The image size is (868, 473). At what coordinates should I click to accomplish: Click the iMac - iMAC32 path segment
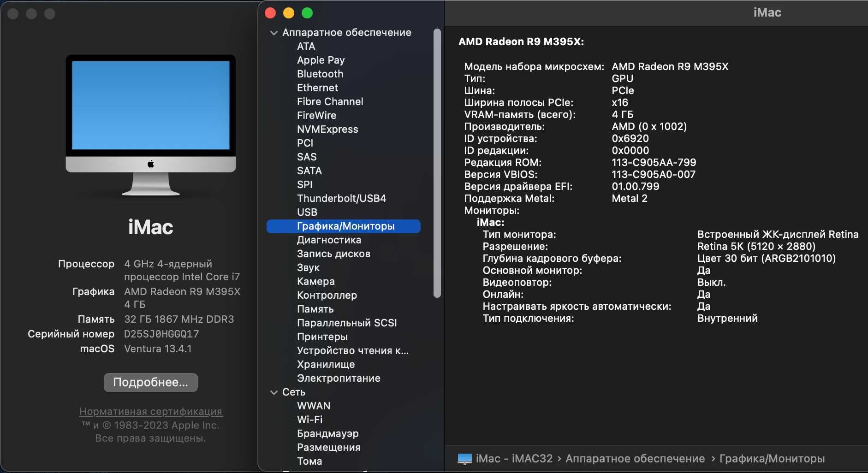point(514,459)
